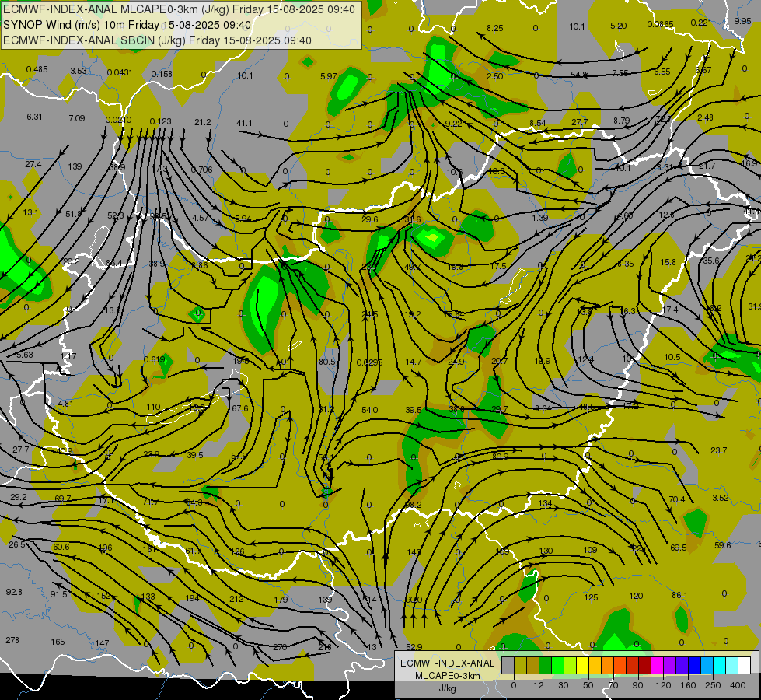The image size is (761, 700).
Task: Click the map value '98.2'
Action: (413, 506)
